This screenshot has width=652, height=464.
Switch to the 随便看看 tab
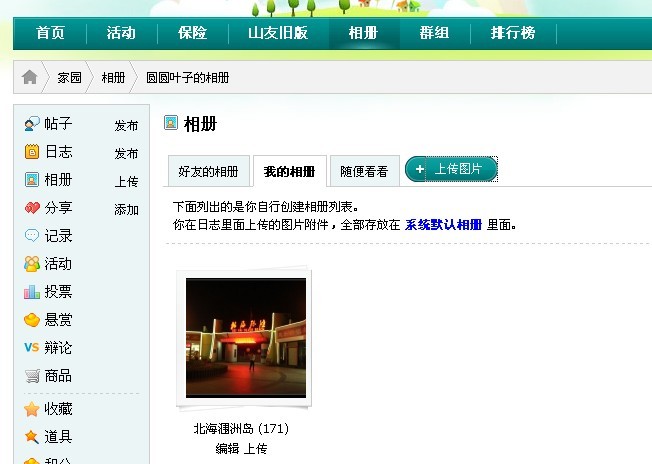coord(364,171)
